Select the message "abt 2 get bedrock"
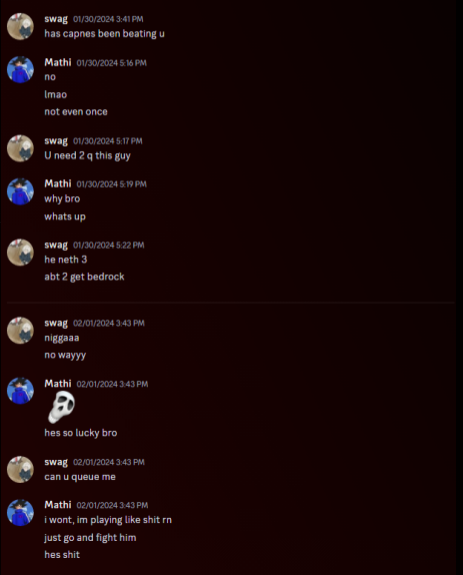This screenshot has height=575, width=463. pyautogui.click(x=84, y=277)
